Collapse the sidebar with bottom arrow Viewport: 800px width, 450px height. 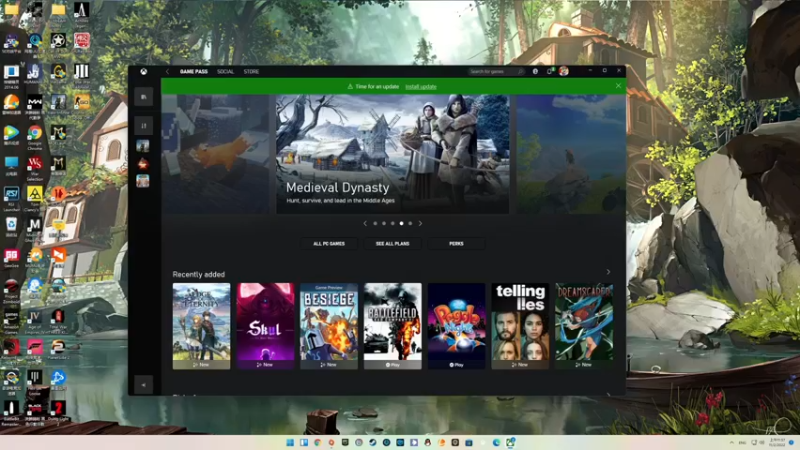coord(143,385)
